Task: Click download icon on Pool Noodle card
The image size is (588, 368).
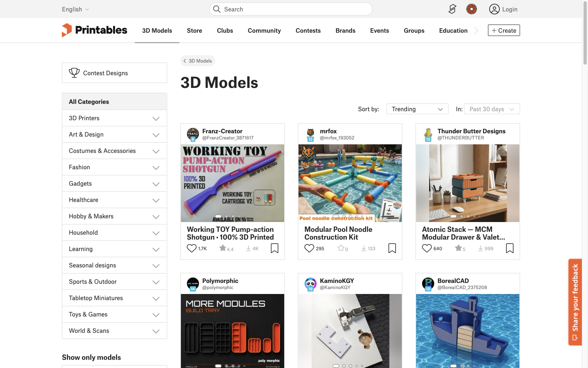Action: [x=364, y=248]
